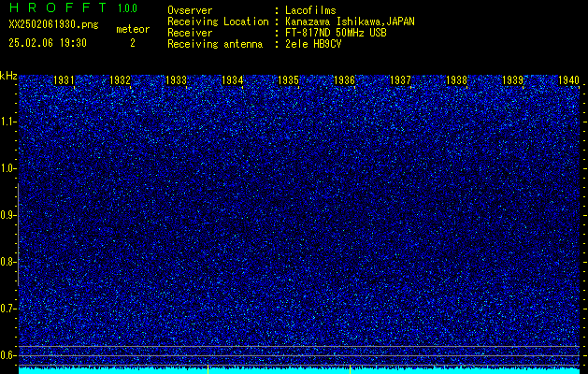
Task: Click the 1932 time marker
Action: (120, 79)
